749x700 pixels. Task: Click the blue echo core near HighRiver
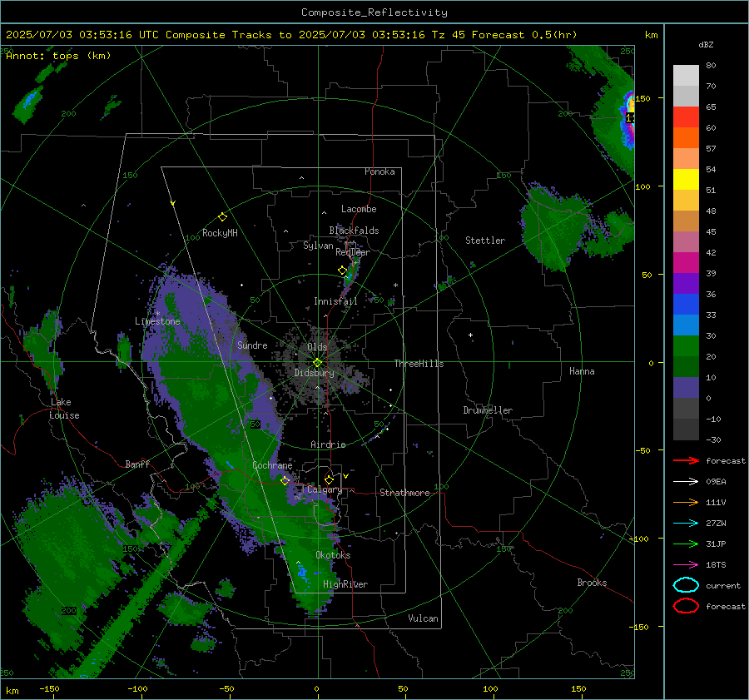(302, 572)
